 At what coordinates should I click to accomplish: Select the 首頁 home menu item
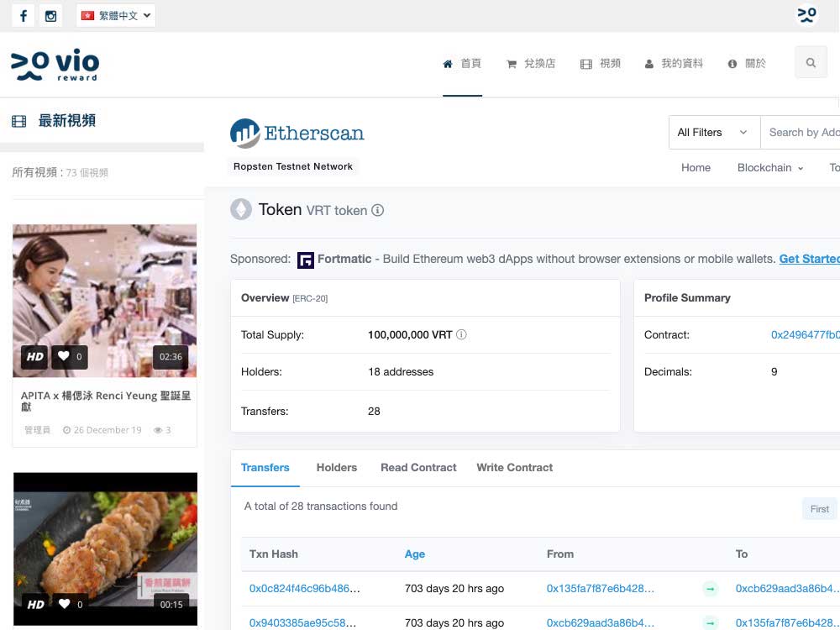pyautogui.click(x=462, y=64)
